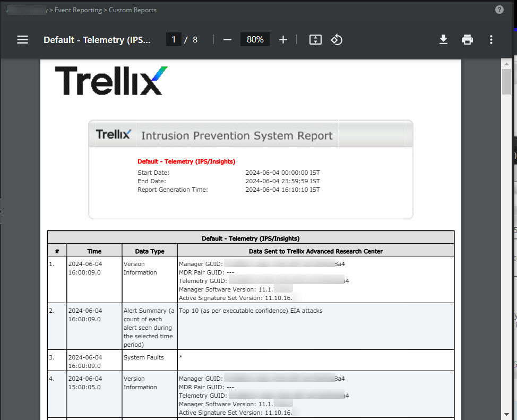Click Report Generation Time value 16:10:10 IST
Viewport: 517px width, 420px height.
(x=282, y=190)
